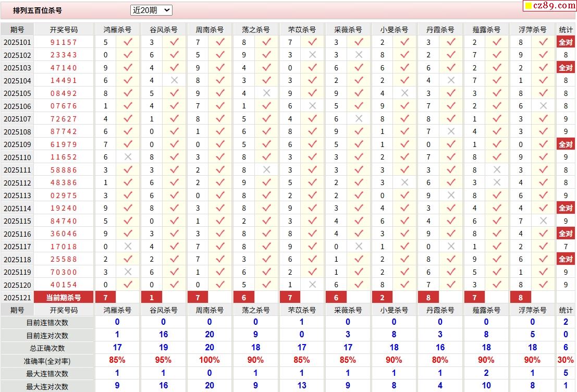The height and width of the screenshot is (392, 577).
Task: Click the X mark for 薤露杀号 in row 2025112
Action: 497,182
